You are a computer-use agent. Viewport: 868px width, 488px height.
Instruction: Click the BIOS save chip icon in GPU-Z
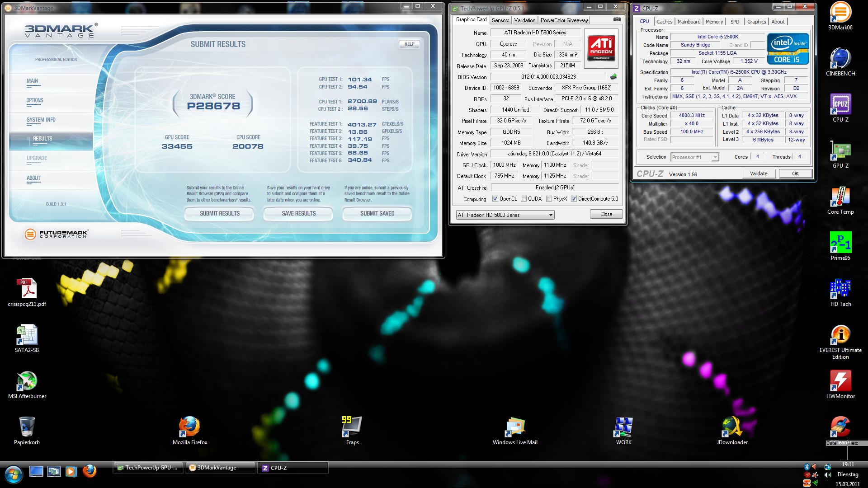click(613, 77)
